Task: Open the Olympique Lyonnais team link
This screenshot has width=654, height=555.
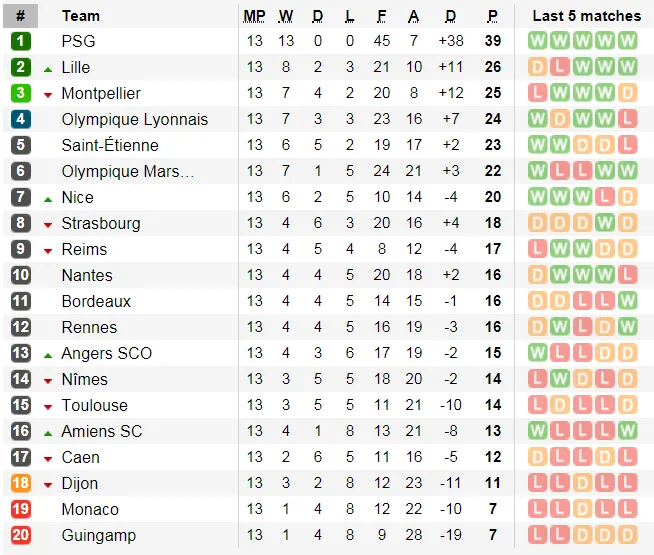Action: 135,119
